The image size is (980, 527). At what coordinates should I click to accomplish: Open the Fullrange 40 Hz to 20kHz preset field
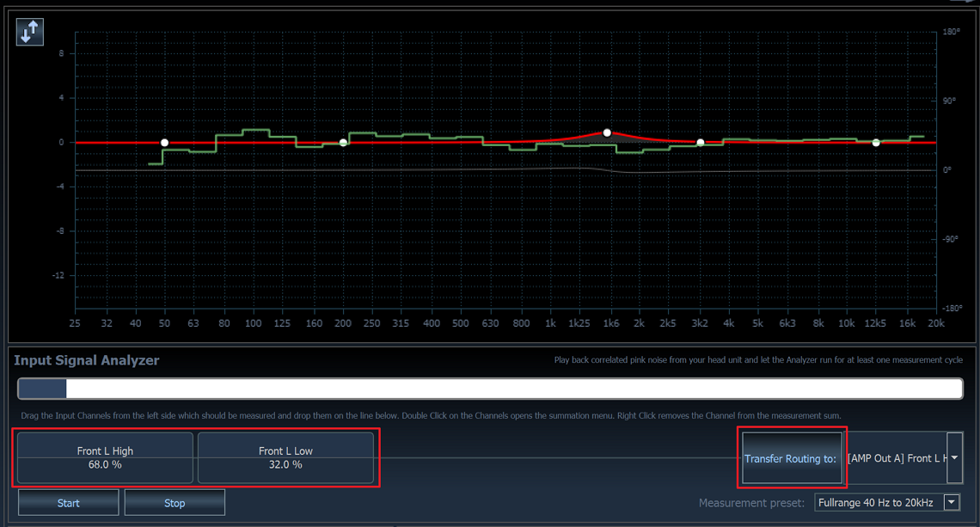coord(877,502)
